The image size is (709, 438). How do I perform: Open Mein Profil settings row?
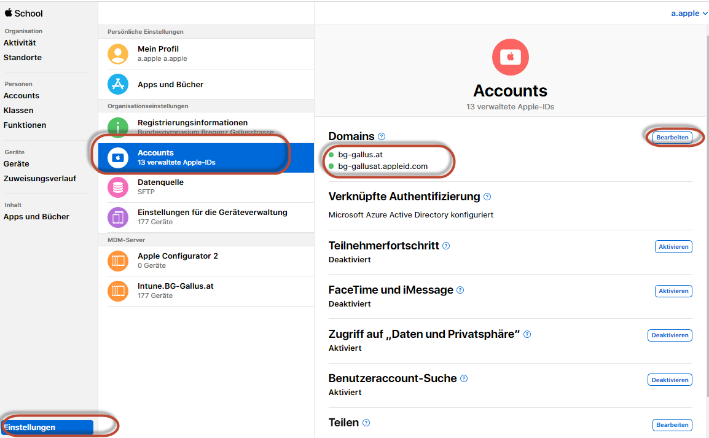tap(206, 54)
